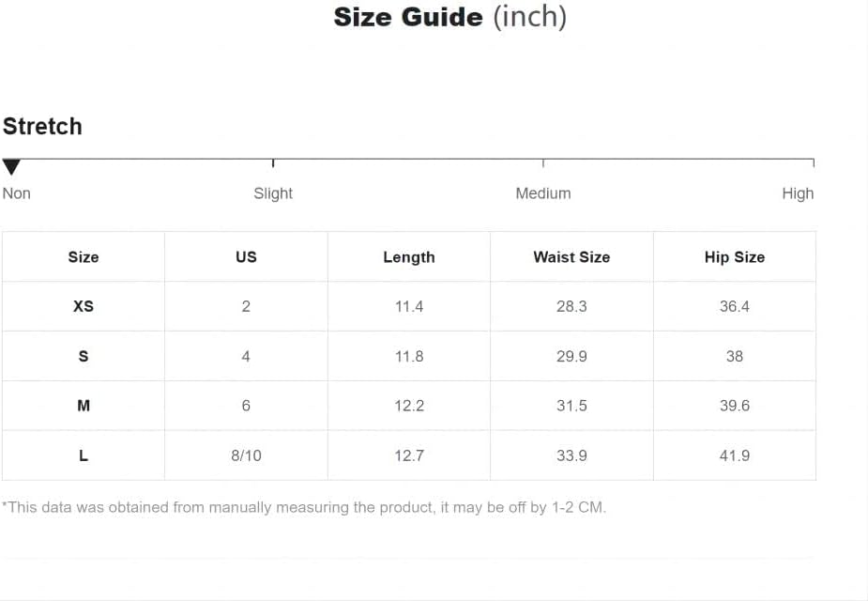Click the Non stretch label
The image size is (868, 601).
click(x=17, y=193)
